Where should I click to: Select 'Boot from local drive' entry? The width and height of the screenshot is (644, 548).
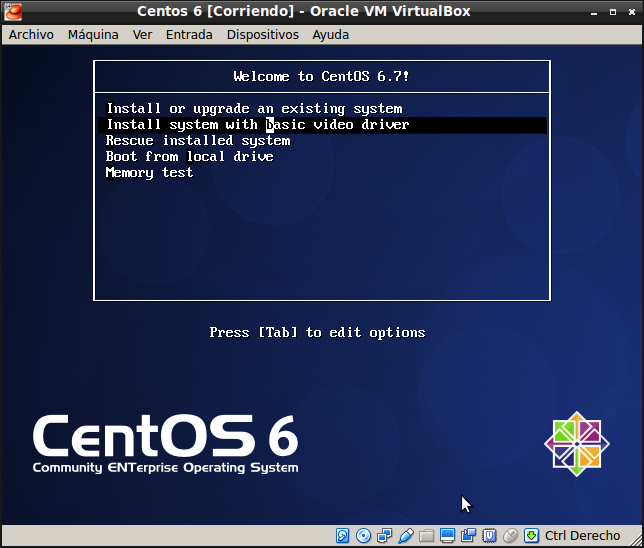(x=189, y=157)
